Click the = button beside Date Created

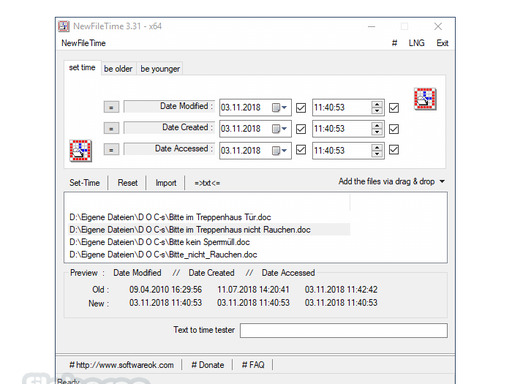(111, 128)
